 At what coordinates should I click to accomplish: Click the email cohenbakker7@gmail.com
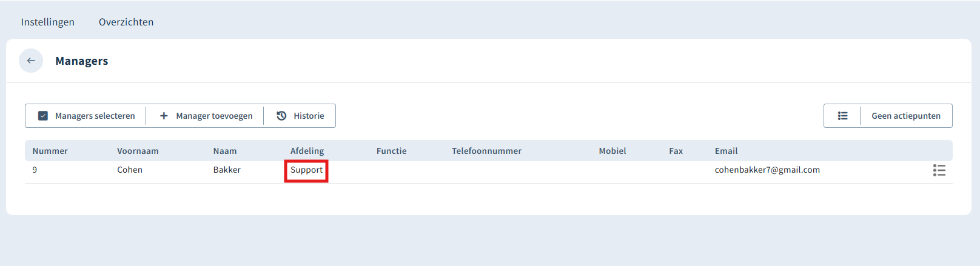click(767, 170)
